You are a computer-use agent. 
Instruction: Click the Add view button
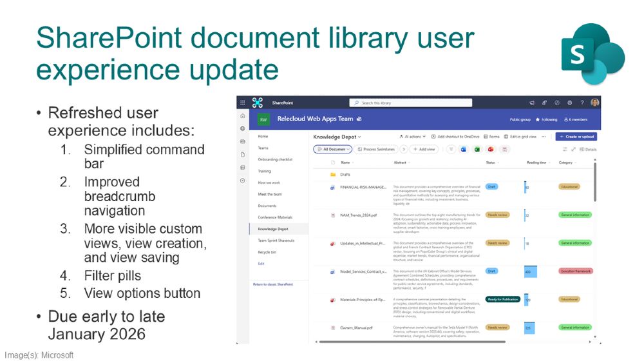tap(424, 149)
